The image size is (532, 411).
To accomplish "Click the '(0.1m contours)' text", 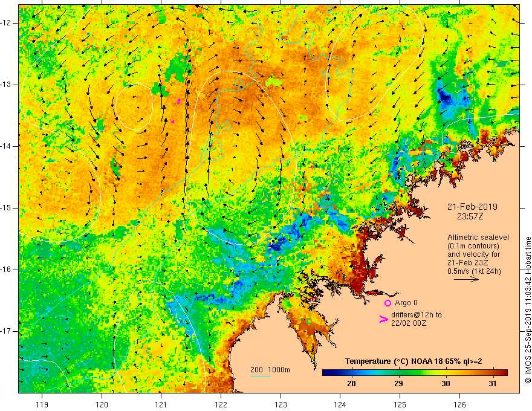I will 473,246.
